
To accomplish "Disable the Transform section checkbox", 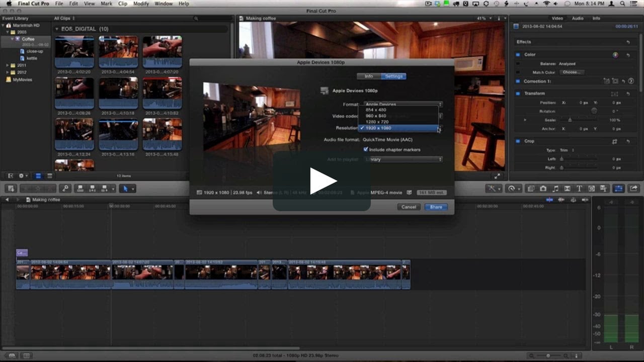I will (518, 94).
